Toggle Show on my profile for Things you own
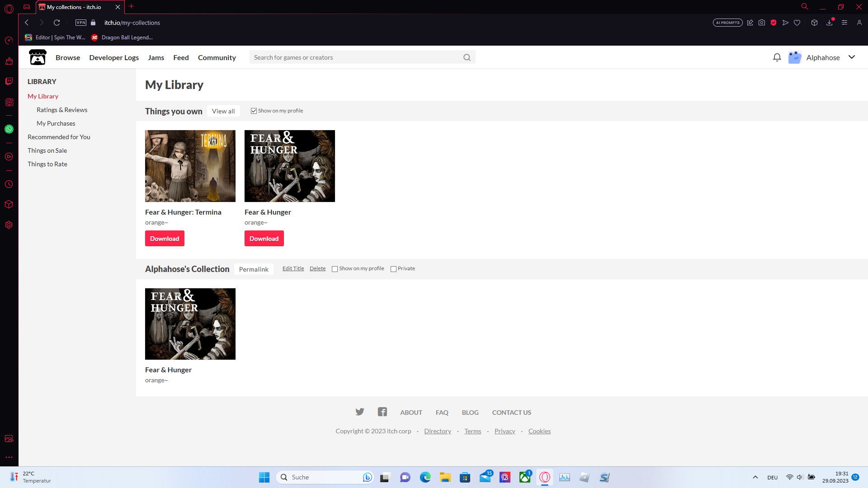The width and height of the screenshot is (868, 488). click(253, 110)
